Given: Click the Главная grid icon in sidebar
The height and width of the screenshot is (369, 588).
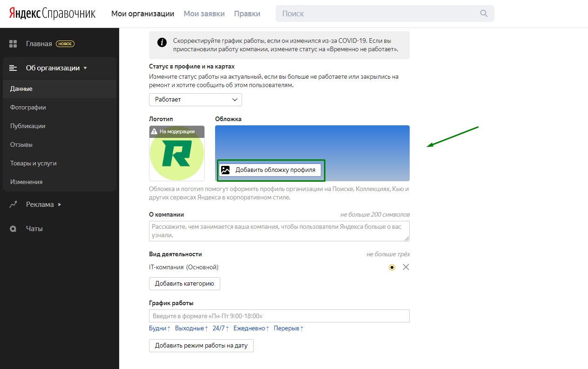Looking at the screenshot, I should [13, 44].
